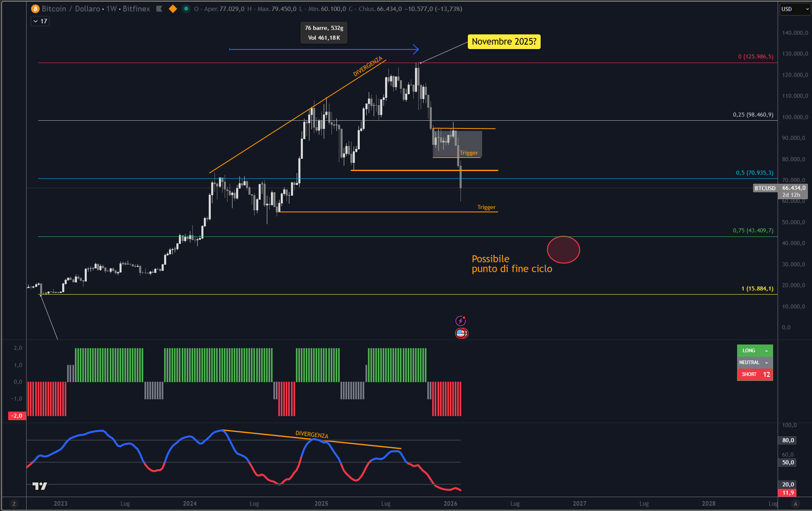812x511 pixels.
Task: Click the BTCUSD price label
Action: pos(765,188)
